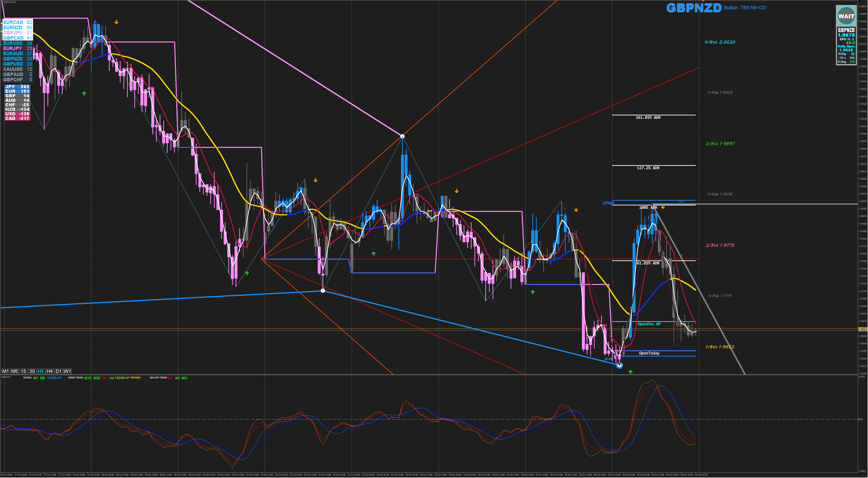Switch chart to M1 timeframe

[x=5, y=371]
